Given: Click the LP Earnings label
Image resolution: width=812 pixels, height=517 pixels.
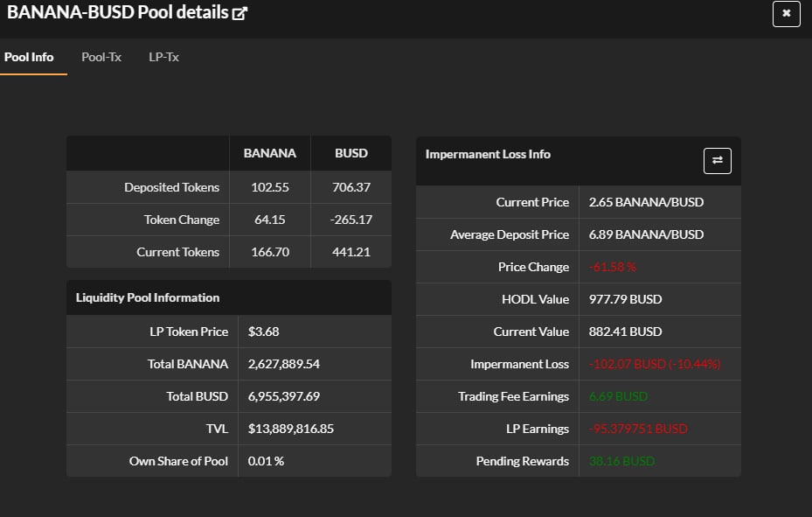Looking at the screenshot, I should (538, 429).
